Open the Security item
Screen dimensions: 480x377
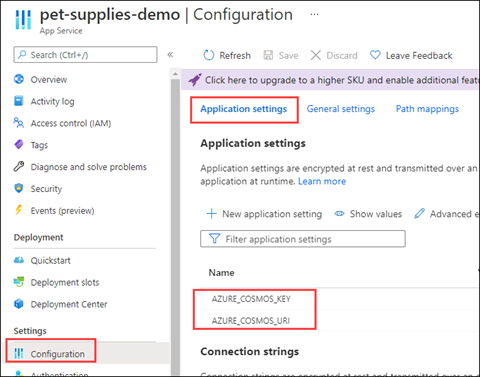pos(46,189)
